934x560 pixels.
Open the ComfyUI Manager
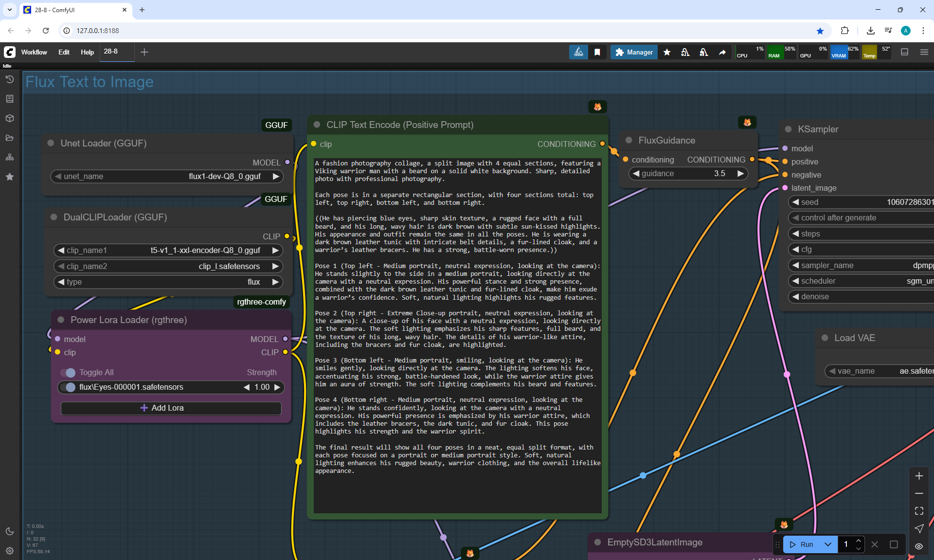(634, 52)
